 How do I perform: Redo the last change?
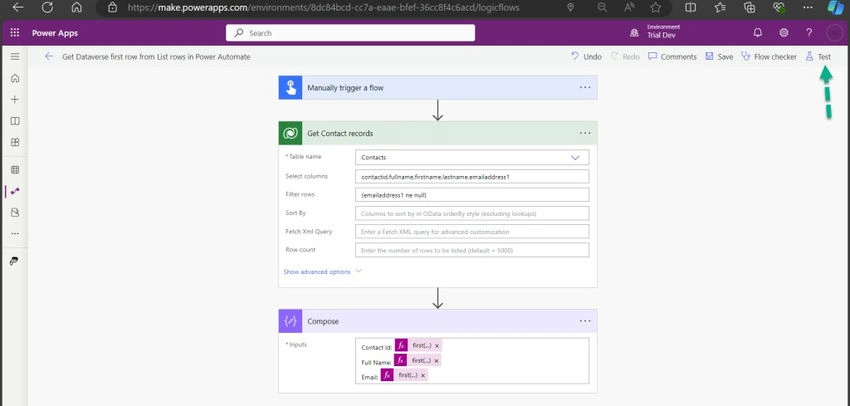point(625,56)
